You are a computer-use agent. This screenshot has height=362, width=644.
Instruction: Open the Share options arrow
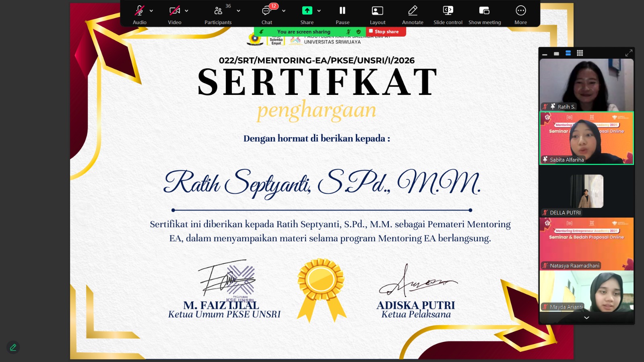click(319, 11)
